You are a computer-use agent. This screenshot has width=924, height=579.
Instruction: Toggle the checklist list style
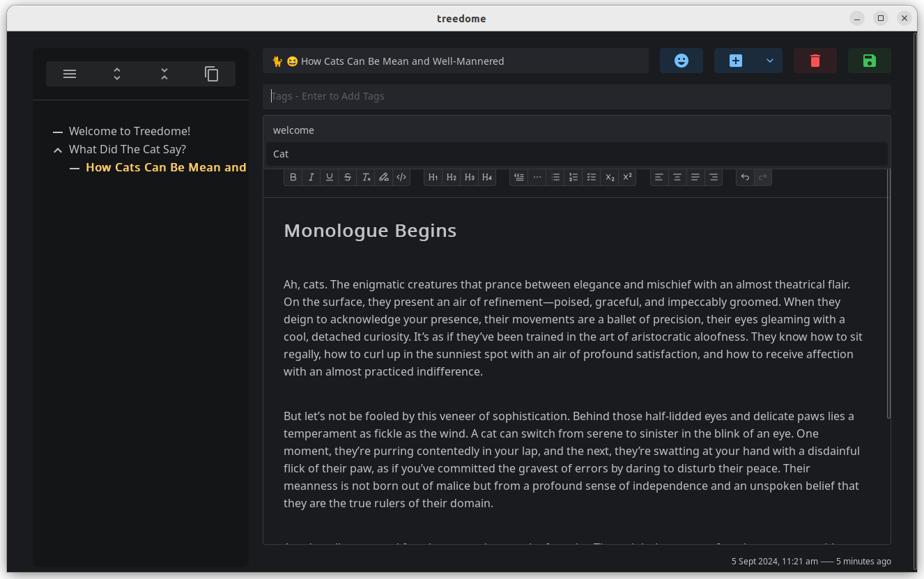(x=591, y=177)
